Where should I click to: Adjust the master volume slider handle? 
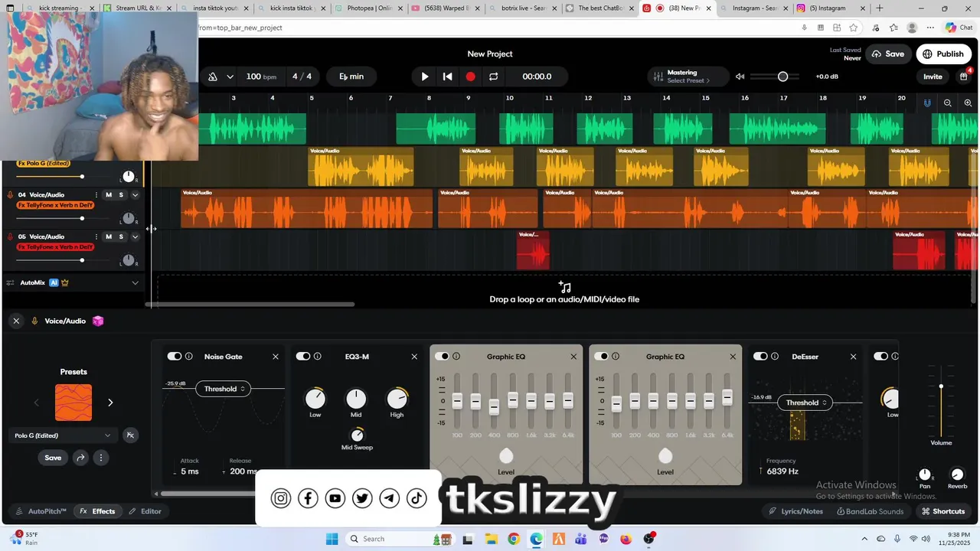(x=782, y=77)
